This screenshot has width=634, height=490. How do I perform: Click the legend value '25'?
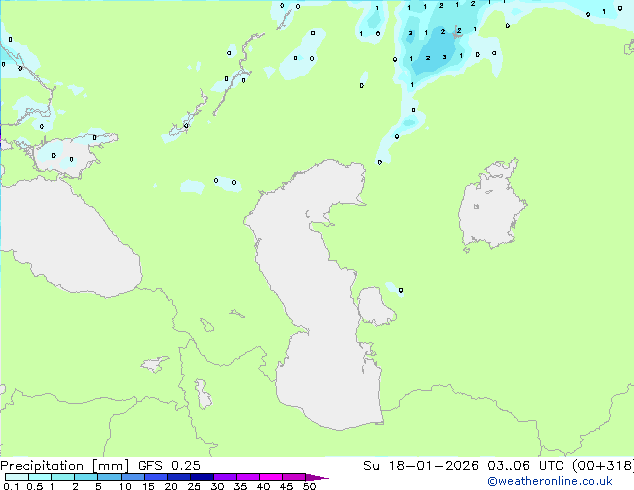(x=194, y=486)
